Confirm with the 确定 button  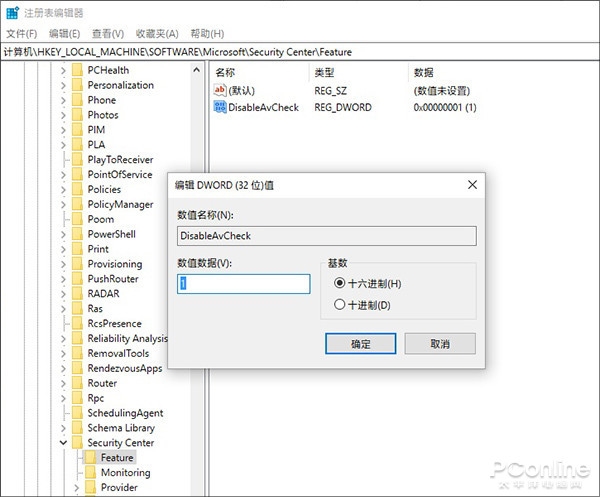pyautogui.click(x=360, y=344)
